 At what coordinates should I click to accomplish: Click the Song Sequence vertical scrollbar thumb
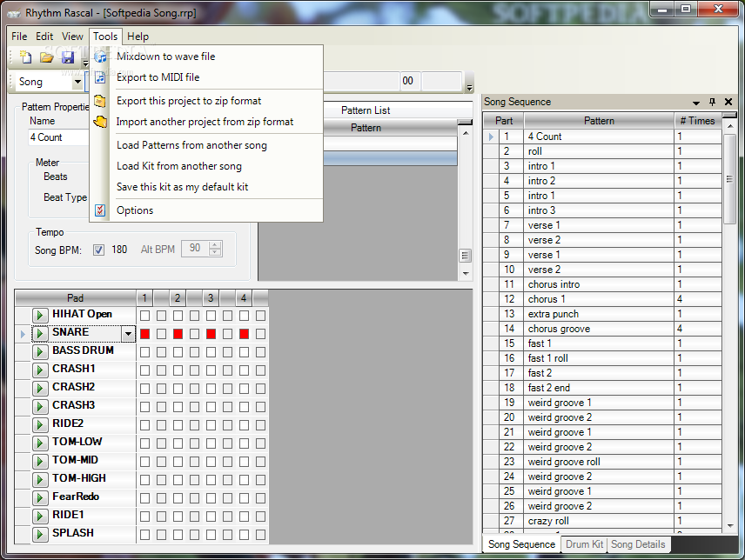point(729,179)
